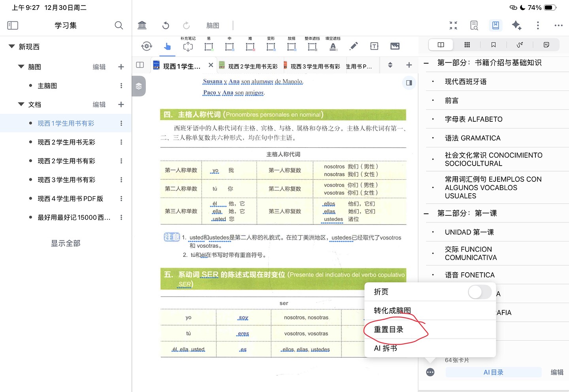
Task: Collapse the 脑图 section
Action: 21,67
